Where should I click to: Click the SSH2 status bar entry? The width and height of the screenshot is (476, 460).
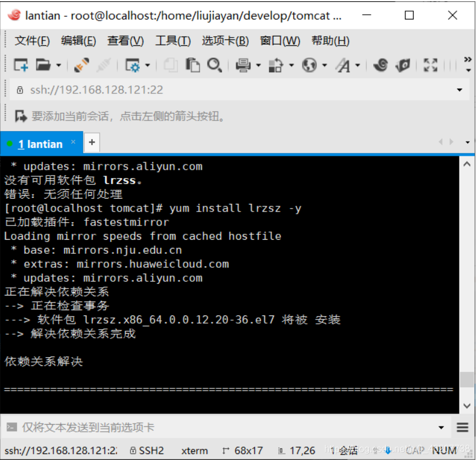(x=147, y=451)
